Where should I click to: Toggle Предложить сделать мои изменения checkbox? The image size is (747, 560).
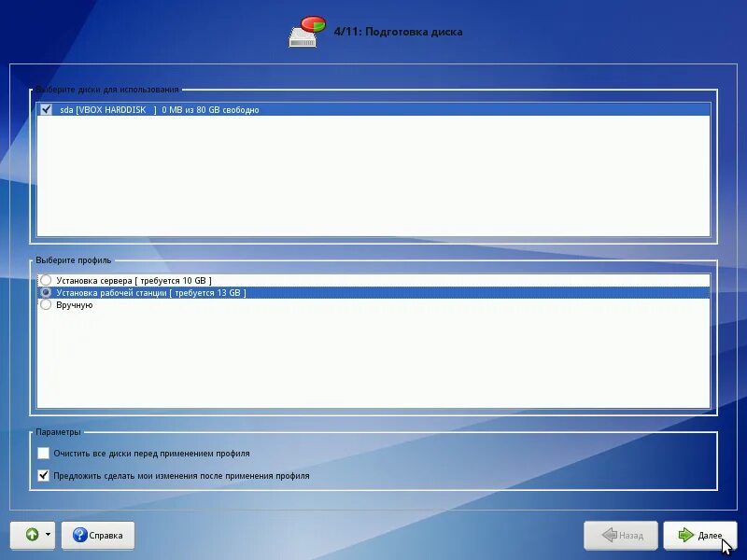pyautogui.click(x=43, y=475)
